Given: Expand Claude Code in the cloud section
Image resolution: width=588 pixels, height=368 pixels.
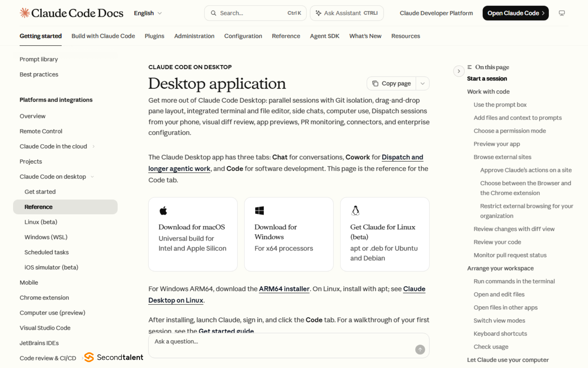Looking at the screenshot, I should tap(93, 146).
